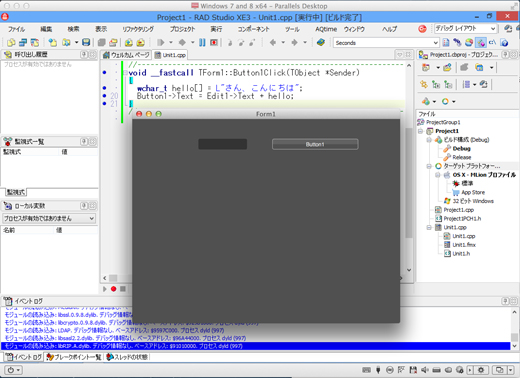520x378 pixels.
Task: Click the AQtime pie chart icon
Action: (469, 42)
